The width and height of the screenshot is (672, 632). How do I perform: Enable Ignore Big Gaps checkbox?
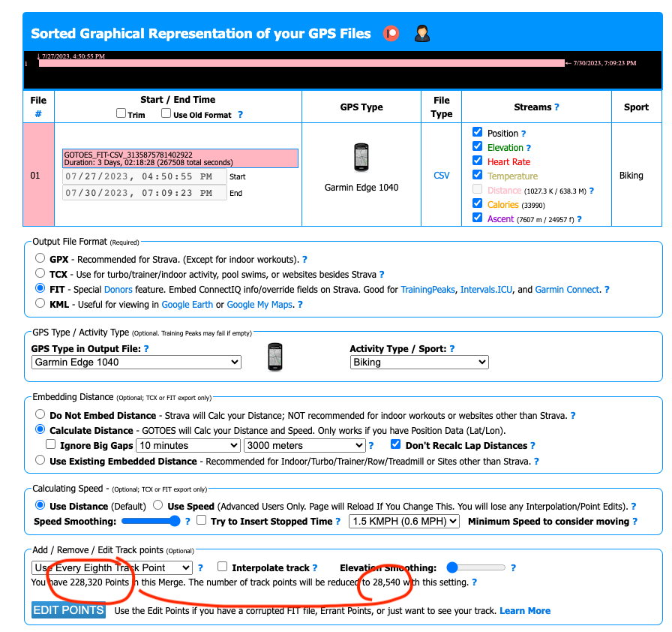pyautogui.click(x=51, y=444)
